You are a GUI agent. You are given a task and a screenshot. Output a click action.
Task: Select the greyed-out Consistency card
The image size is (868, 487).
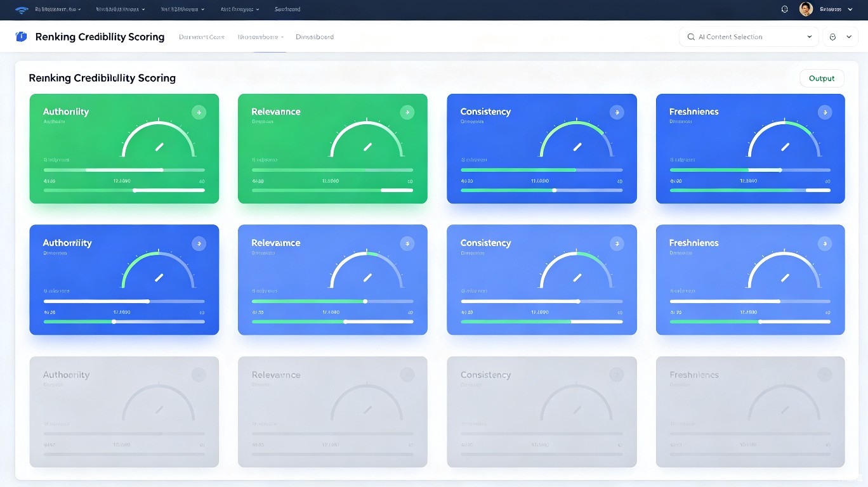pos(541,412)
